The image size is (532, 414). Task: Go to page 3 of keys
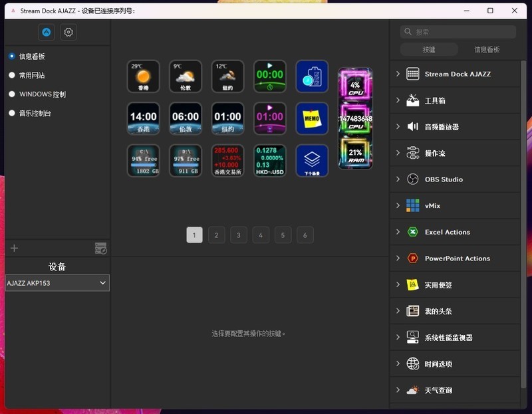tap(238, 235)
